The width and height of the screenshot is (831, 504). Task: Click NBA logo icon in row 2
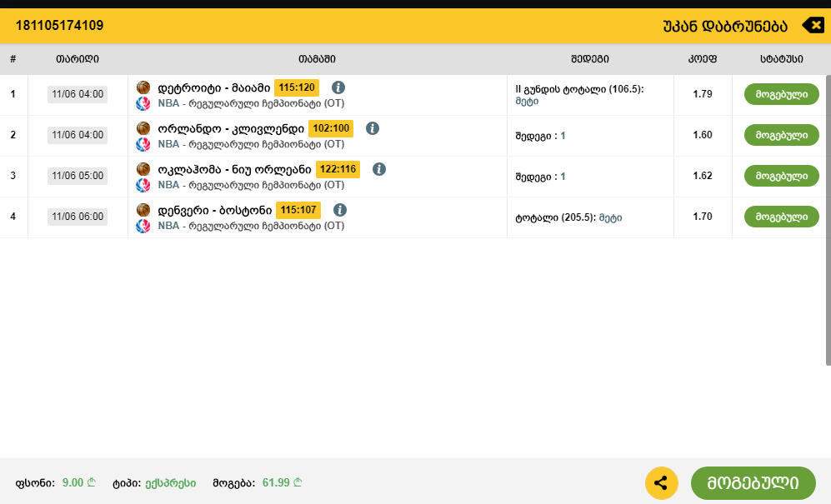click(x=143, y=144)
